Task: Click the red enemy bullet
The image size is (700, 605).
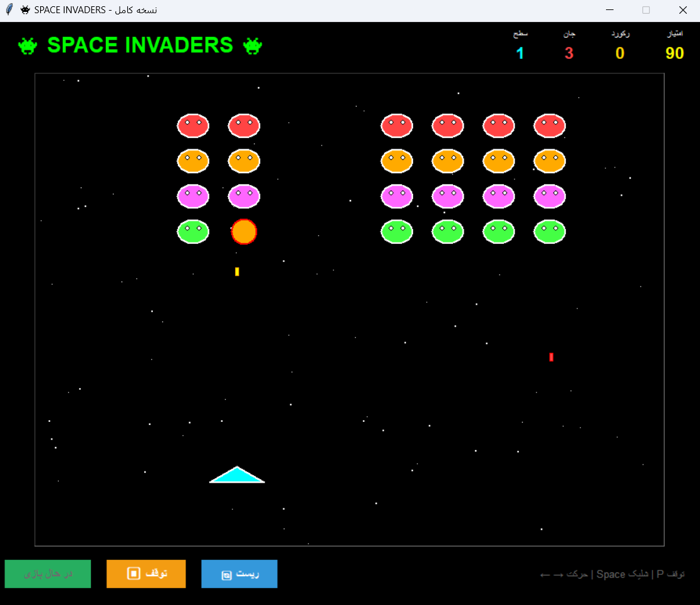Action: coord(551,357)
